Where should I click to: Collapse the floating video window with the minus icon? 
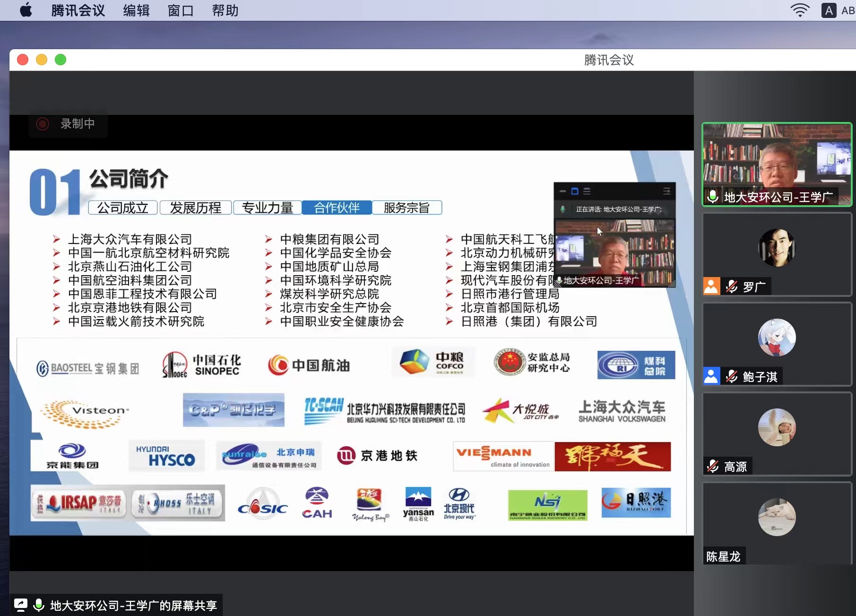point(562,191)
